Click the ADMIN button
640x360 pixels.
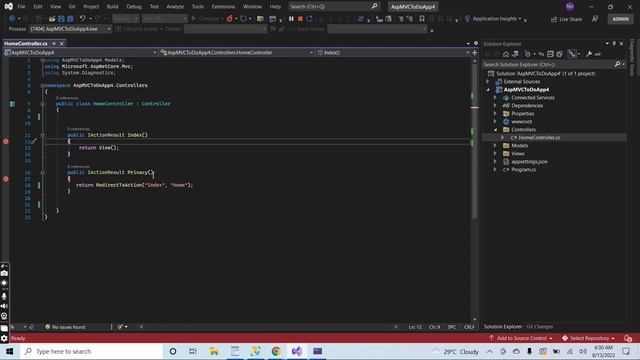pos(620,19)
